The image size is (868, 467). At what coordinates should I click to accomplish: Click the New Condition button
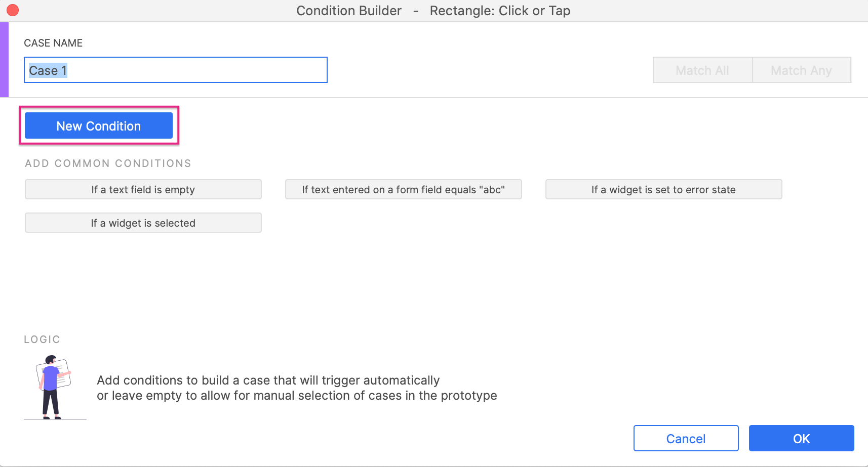(99, 126)
